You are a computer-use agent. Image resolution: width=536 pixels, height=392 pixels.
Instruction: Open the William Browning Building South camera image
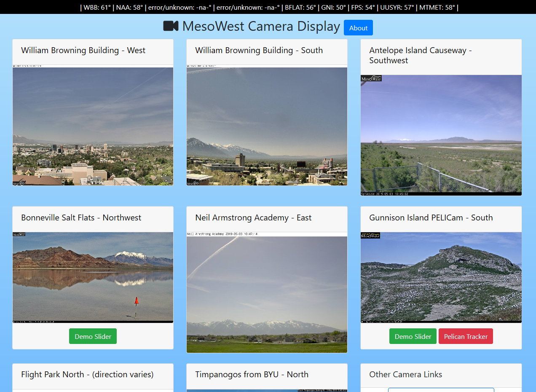pyautogui.click(x=267, y=125)
